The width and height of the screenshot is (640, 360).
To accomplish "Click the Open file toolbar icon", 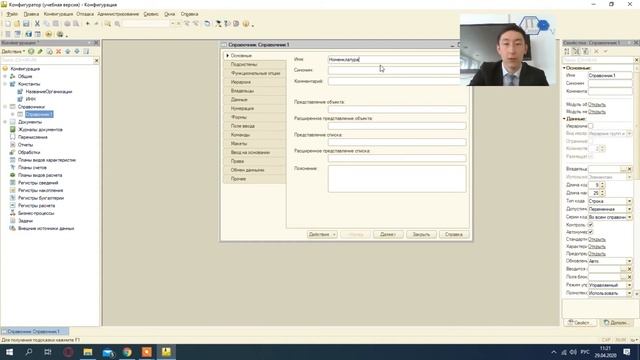I will (x=17, y=24).
